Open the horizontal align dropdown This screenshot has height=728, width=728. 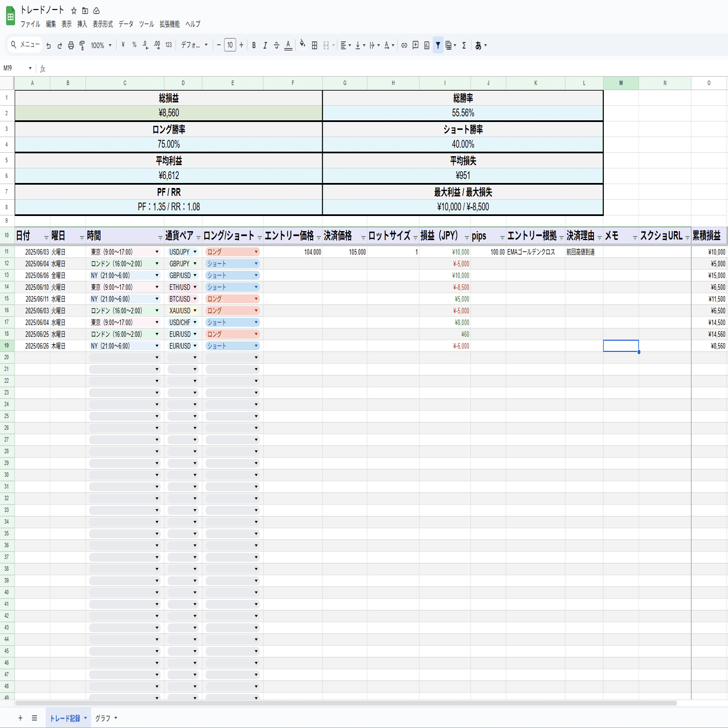(346, 45)
